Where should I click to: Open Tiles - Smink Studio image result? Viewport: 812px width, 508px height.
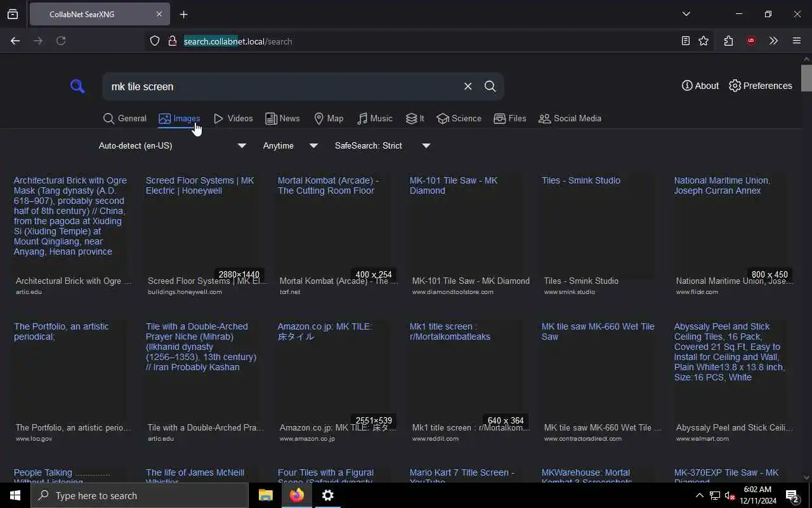click(x=581, y=180)
